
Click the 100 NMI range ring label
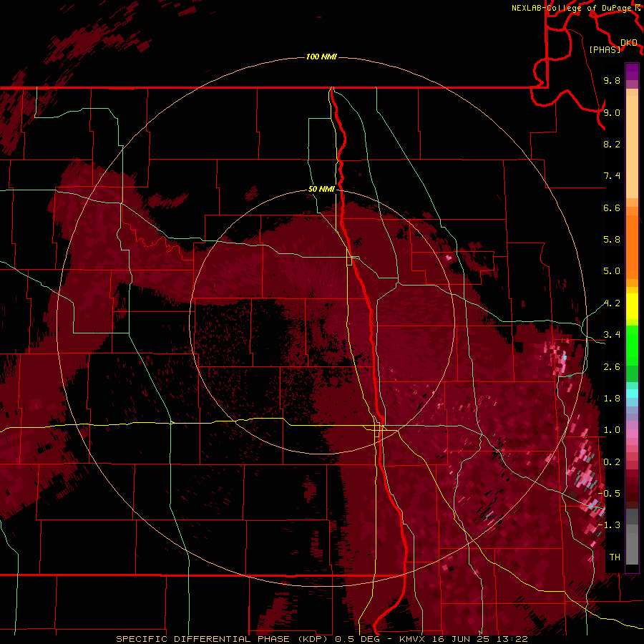pyautogui.click(x=321, y=57)
